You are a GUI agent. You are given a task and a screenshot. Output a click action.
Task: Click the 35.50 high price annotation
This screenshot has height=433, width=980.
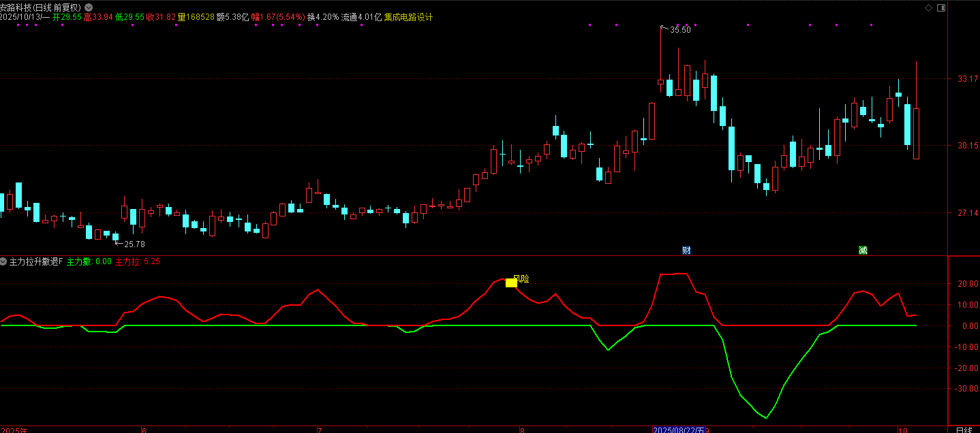(x=680, y=30)
